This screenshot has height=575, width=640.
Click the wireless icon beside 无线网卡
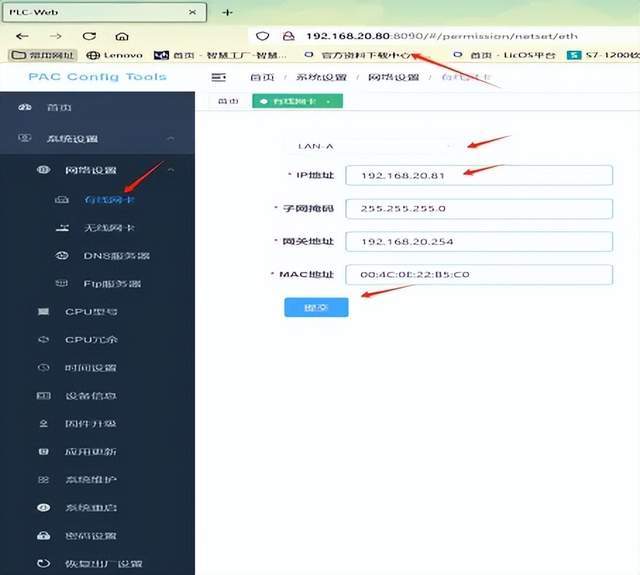point(62,228)
